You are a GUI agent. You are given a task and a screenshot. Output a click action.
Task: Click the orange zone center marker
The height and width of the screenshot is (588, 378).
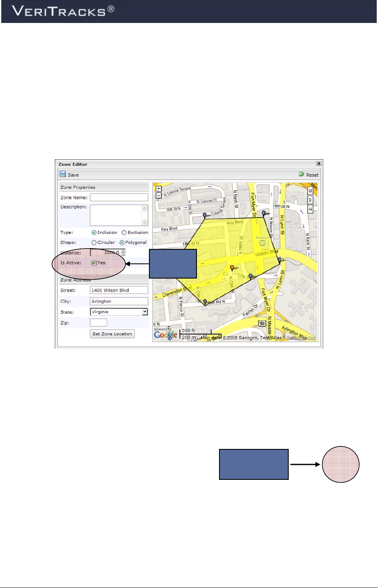(232, 268)
